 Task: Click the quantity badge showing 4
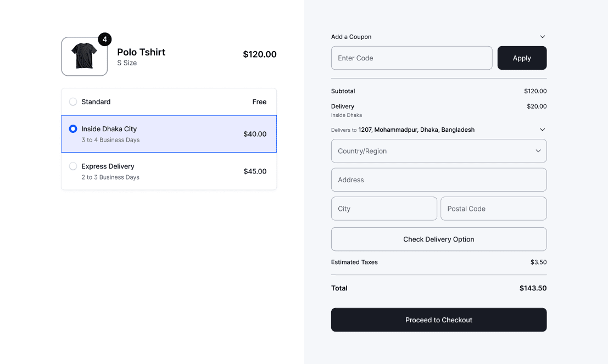point(105,40)
